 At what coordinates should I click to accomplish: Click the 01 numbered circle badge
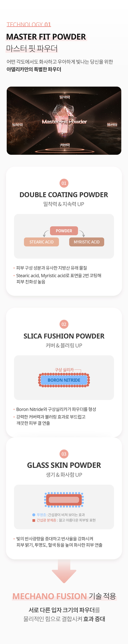pos(64,183)
